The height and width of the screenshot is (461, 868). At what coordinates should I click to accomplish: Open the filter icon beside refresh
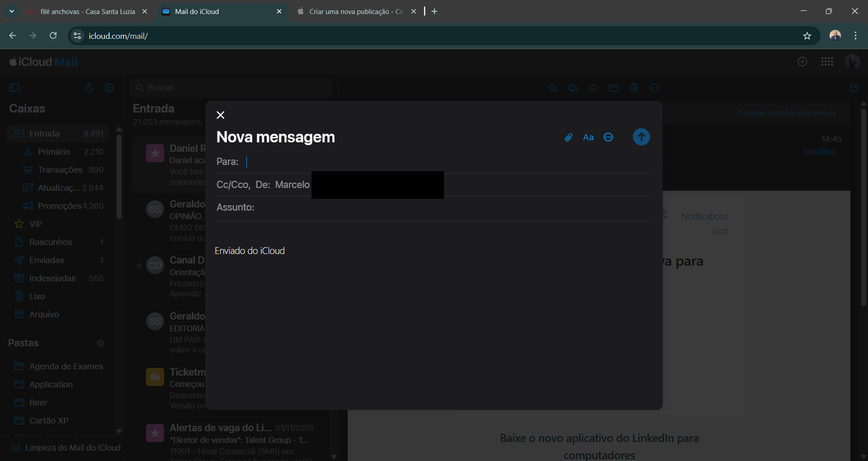(109, 88)
